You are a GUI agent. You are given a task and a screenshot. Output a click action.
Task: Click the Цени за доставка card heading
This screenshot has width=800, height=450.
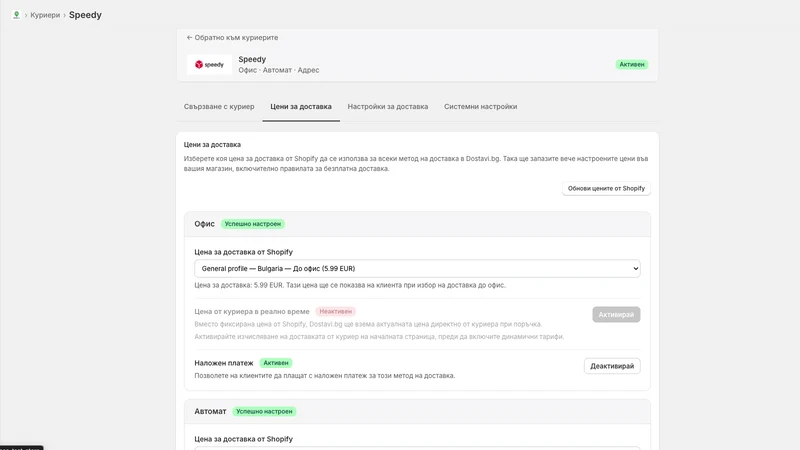[x=212, y=145]
